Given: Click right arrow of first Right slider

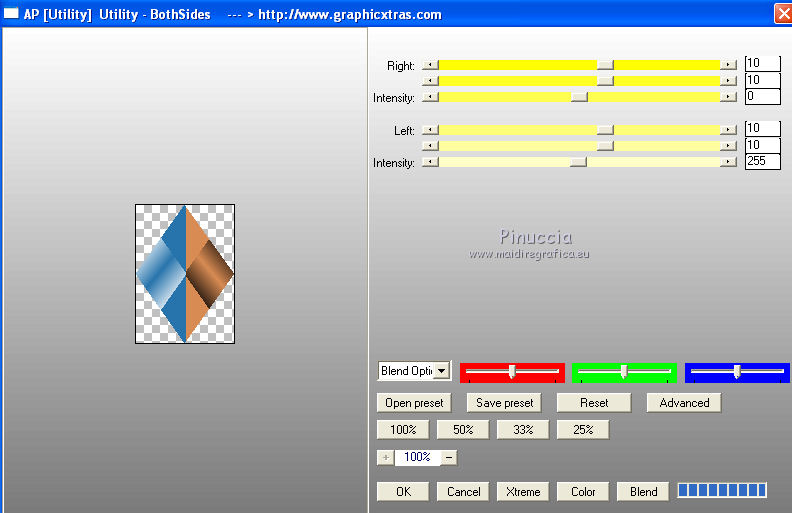Looking at the screenshot, I should tap(728, 65).
